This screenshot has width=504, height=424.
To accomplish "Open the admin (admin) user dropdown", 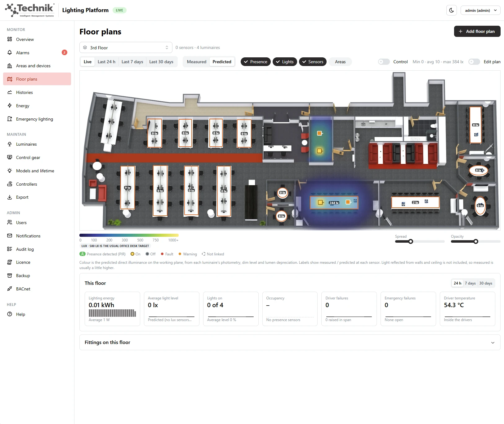I will click(x=480, y=10).
